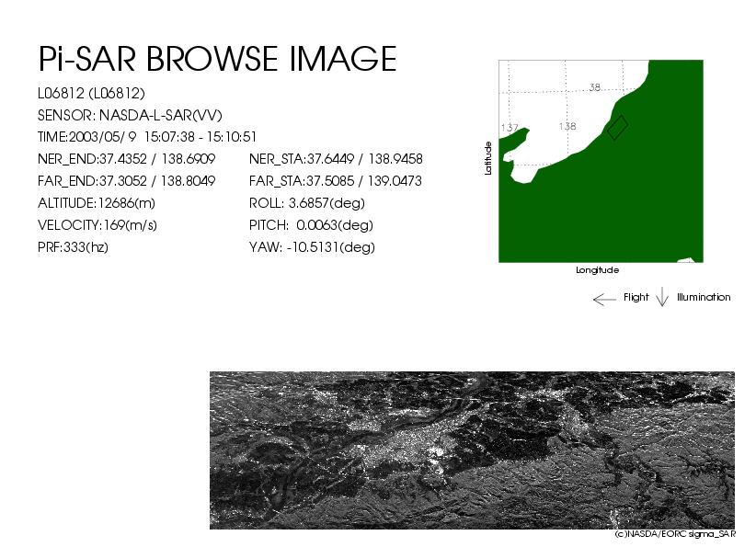Click the (c)NASDA/EORC sigma_SAR credit
Screen dimensions: 756x547
(x=675, y=534)
